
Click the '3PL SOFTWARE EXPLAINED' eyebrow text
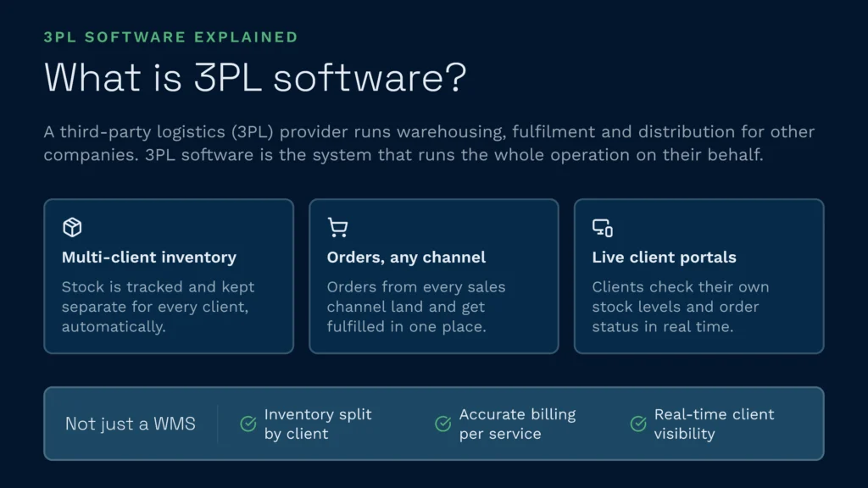coord(170,37)
